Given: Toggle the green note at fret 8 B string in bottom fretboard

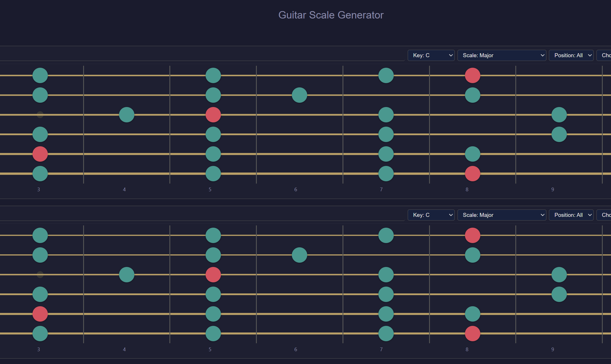Looking at the screenshot, I should coord(472,255).
